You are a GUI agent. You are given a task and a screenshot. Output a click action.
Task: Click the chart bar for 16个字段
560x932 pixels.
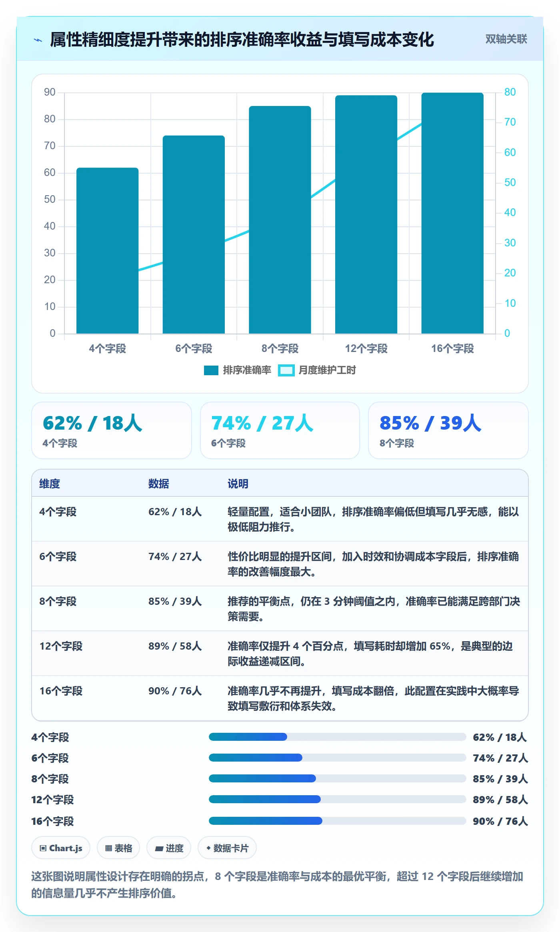[x=452, y=213]
